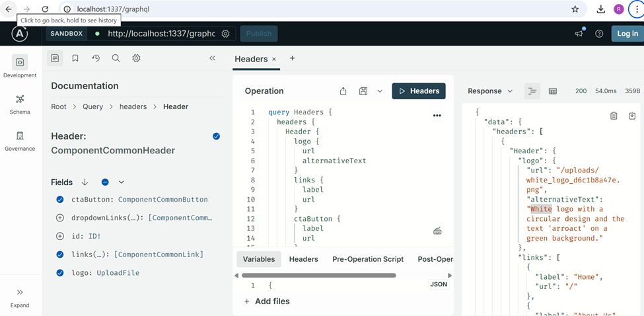Viewport: 644px width, 316px height.
Task: Select the Headers operation tab
Action: (x=251, y=59)
